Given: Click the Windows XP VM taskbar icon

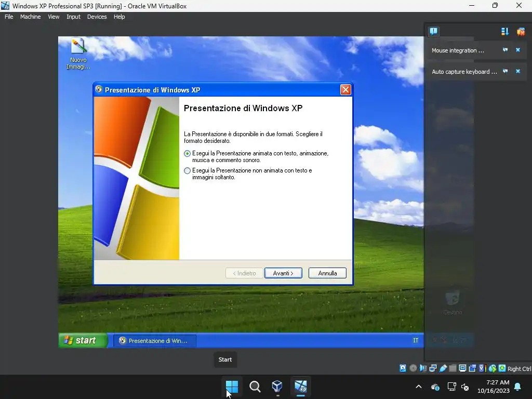Looking at the screenshot, I should 301,387.
